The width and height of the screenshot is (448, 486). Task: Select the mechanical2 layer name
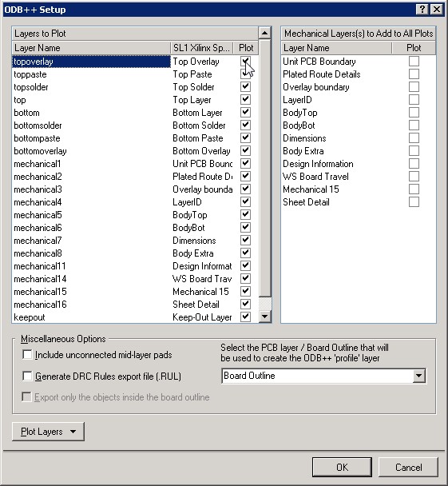click(x=38, y=177)
